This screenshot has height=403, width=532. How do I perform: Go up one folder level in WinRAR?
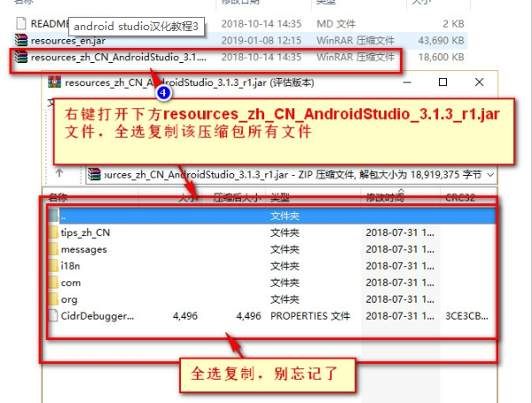pos(59,173)
